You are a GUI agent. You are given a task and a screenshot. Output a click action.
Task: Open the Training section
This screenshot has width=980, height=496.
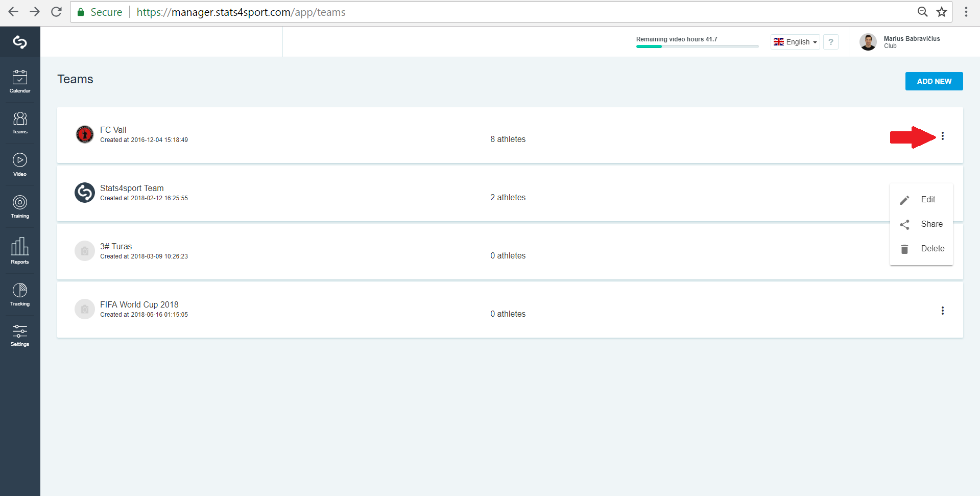pyautogui.click(x=20, y=206)
